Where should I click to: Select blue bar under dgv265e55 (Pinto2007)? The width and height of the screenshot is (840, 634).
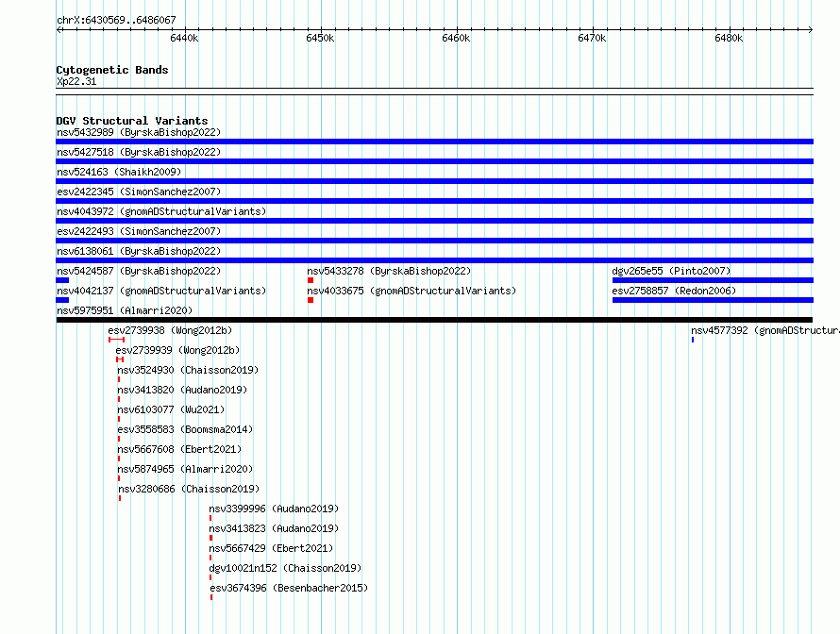713,280
